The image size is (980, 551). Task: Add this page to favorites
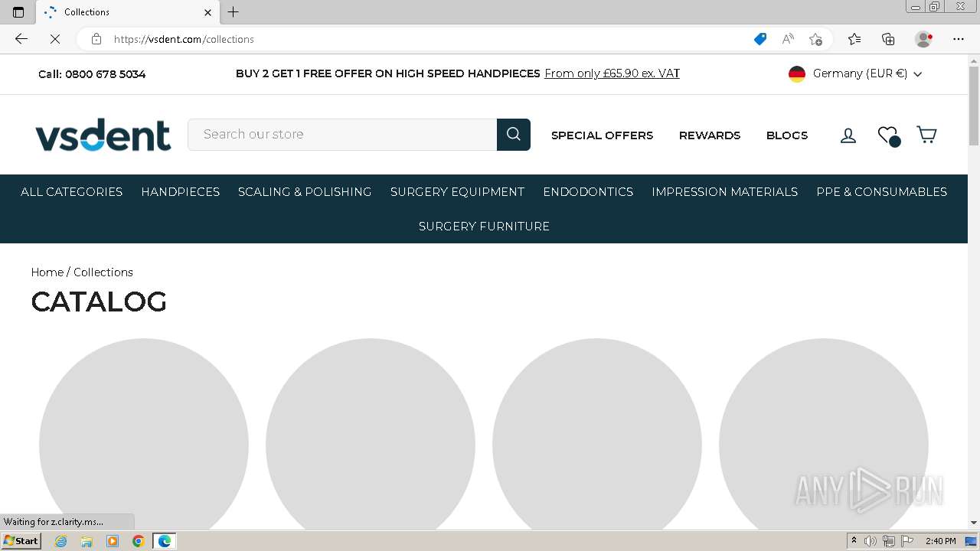[x=815, y=39]
